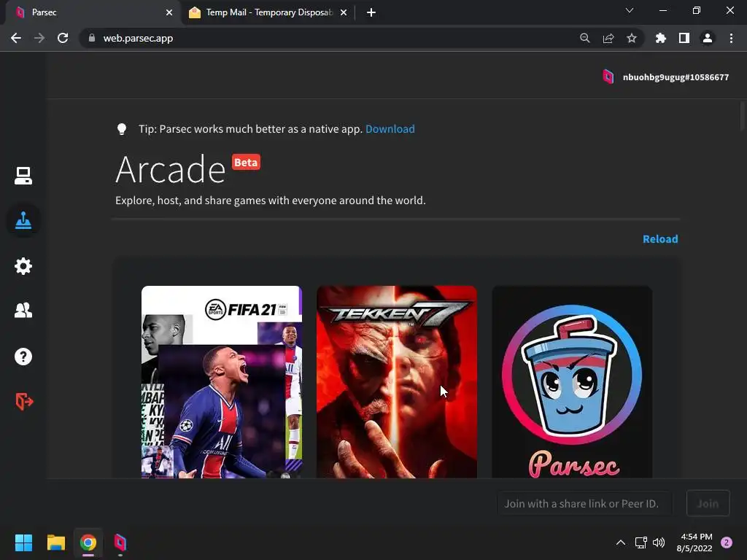The width and height of the screenshot is (747, 560).
Task: Click the username nbuohbg9ugug#10586677
Action: click(676, 77)
